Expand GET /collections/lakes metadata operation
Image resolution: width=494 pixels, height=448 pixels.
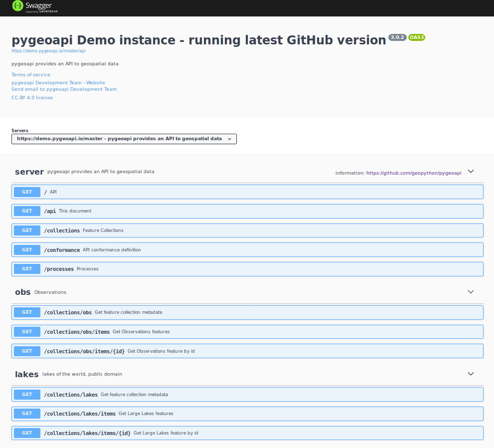coord(247,395)
